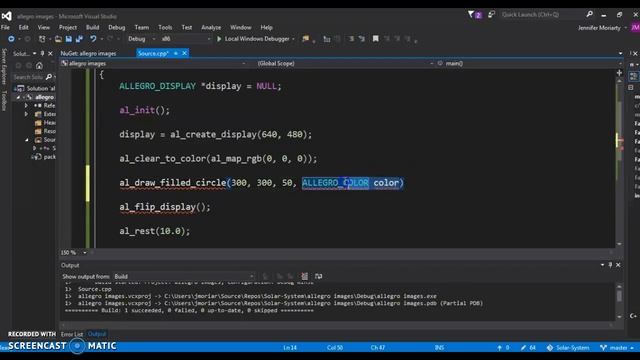The height and width of the screenshot is (360, 640).
Task: Open the Server Explorer side tab
Action: pos(4,66)
